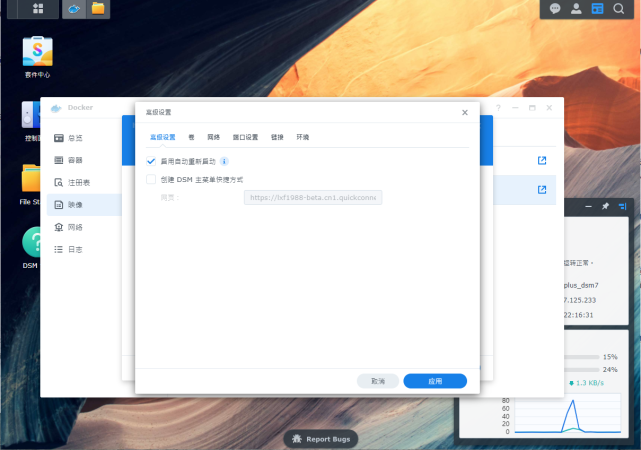Toggle the widgets panel icon in taskbar
The width and height of the screenshot is (641, 450).
597,9
